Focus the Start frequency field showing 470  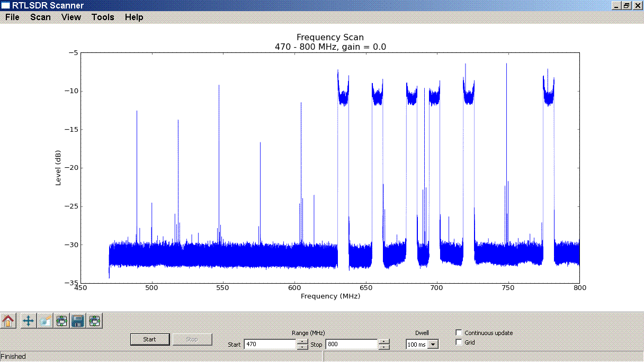(270, 345)
